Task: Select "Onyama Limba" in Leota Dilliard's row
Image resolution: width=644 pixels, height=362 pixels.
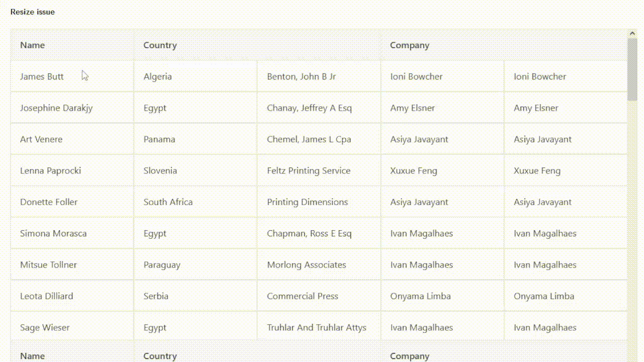Action: tap(421, 296)
